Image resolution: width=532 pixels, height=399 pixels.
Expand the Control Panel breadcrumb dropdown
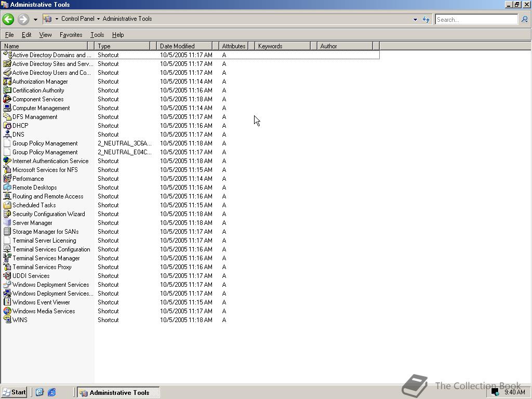pos(98,19)
